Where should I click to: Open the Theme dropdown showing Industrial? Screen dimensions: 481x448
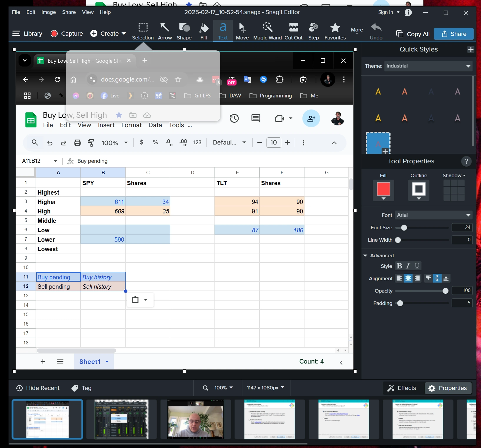428,66
